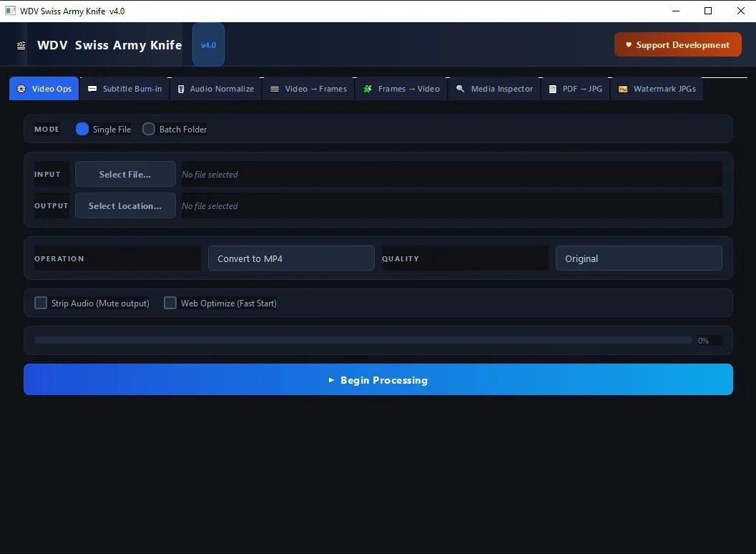
Task: Click the OUTPUT label
Action: click(x=51, y=205)
